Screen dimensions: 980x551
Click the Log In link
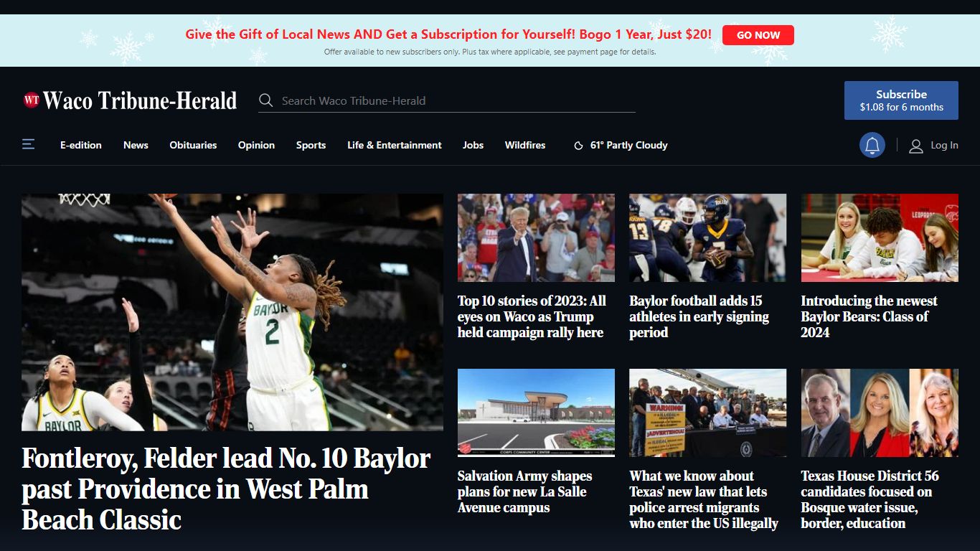click(x=944, y=146)
